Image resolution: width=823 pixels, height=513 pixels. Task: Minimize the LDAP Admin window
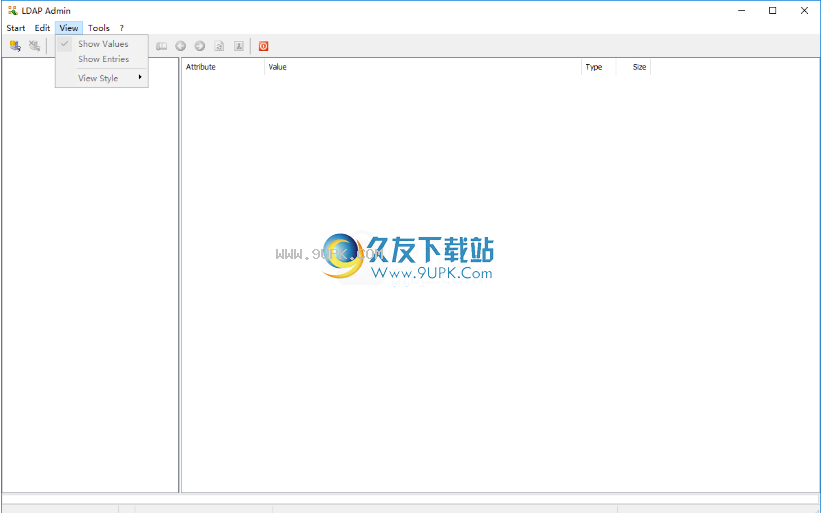(x=742, y=11)
